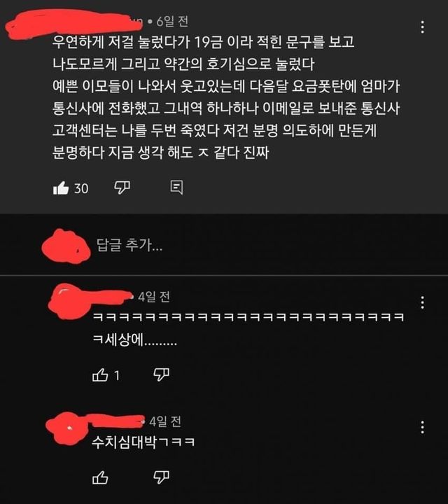The width and height of the screenshot is (448, 504).
Task: Click the like count 30 on the top comment
Action: [x=81, y=188]
